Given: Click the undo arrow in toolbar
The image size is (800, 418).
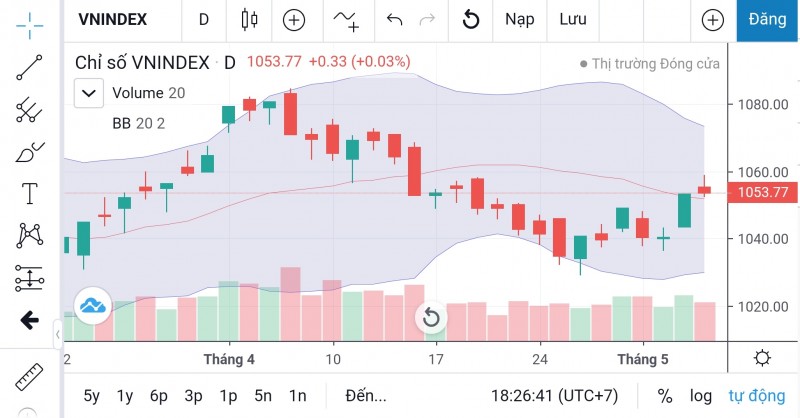Looking at the screenshot, I should click(394, 19).
